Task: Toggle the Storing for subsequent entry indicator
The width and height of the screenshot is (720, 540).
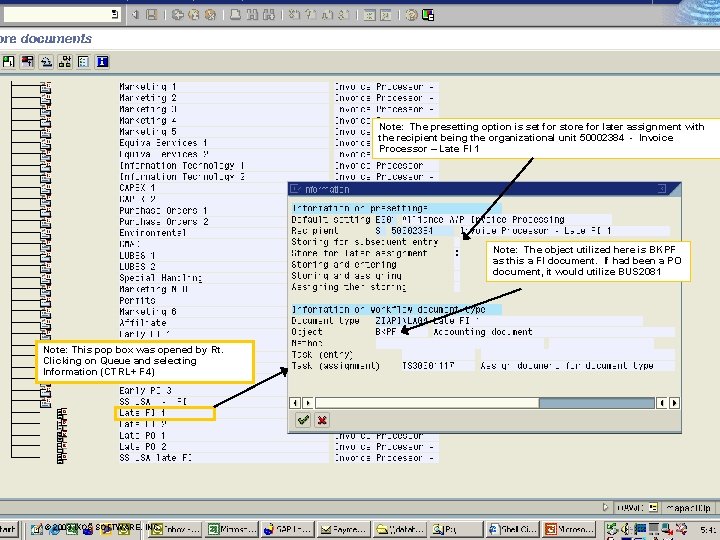Action: tap(457, 242)
